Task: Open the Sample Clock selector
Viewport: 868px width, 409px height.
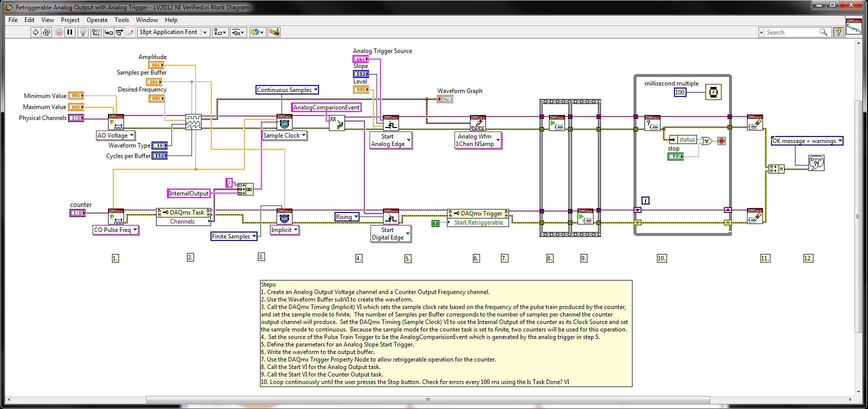Action: tap(284, 135)
